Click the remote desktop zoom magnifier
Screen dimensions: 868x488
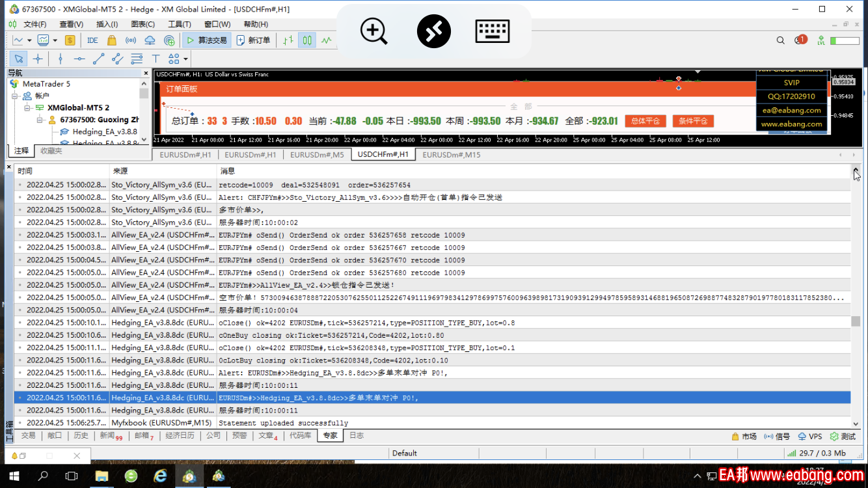click(374, 31)
